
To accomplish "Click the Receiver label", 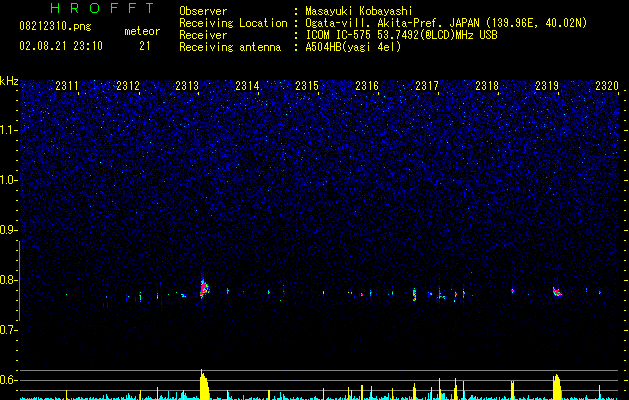I will click(203, 35).
